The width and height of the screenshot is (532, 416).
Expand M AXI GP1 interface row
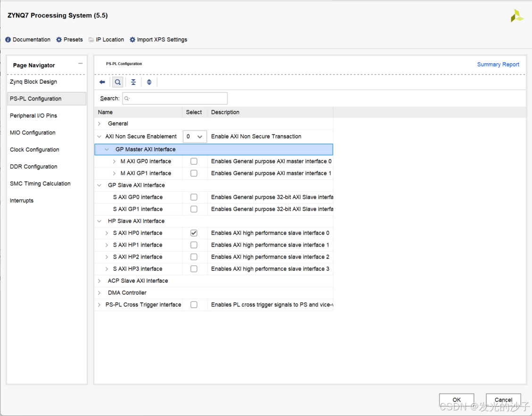(x=114, y=173)
